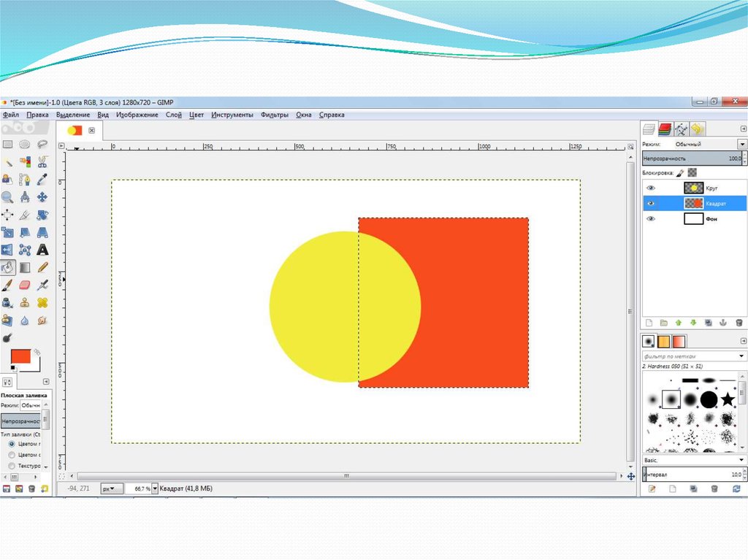Expand the brush tag filter dropdown

click(741, 356)
